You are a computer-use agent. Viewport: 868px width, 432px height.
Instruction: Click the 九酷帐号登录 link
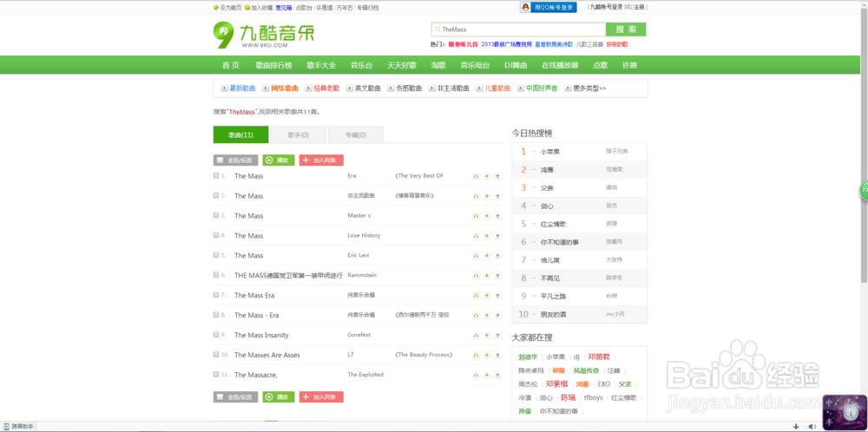click(x=606, y=7)
